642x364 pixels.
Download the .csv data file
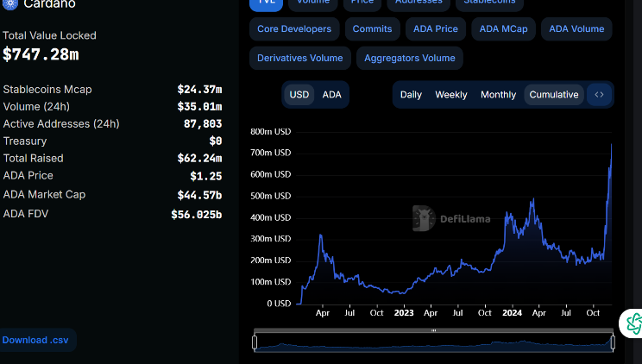click(35, 340)
